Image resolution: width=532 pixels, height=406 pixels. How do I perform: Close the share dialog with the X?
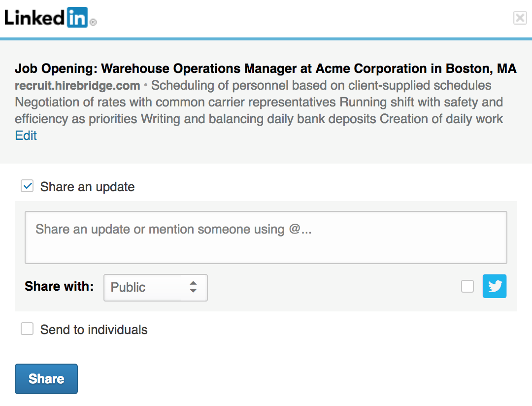coord(520,18)
